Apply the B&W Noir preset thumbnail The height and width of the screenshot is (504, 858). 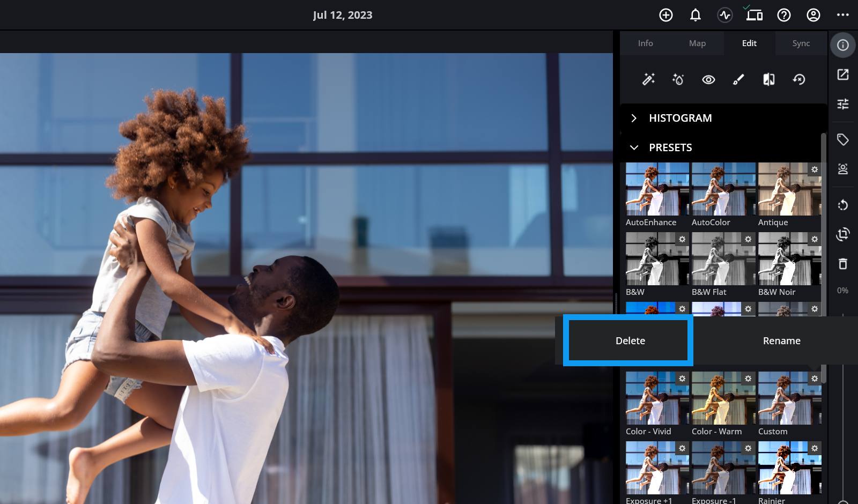click(x=789, y=259)
